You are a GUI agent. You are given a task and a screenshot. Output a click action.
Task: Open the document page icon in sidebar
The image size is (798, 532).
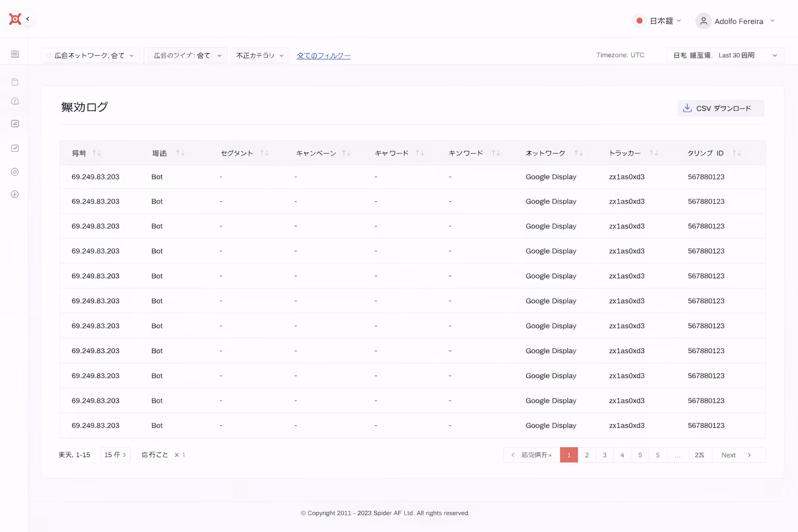(x=15, y=82)
